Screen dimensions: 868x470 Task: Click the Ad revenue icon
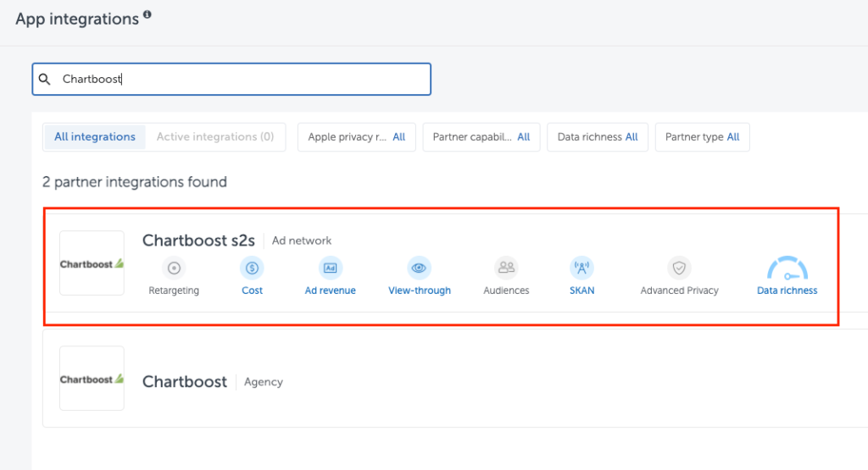click(x=330, y=268)
